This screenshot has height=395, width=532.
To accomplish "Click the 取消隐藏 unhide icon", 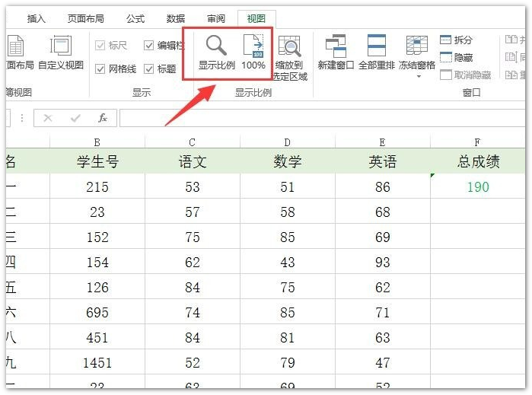I will click(445, 75).
